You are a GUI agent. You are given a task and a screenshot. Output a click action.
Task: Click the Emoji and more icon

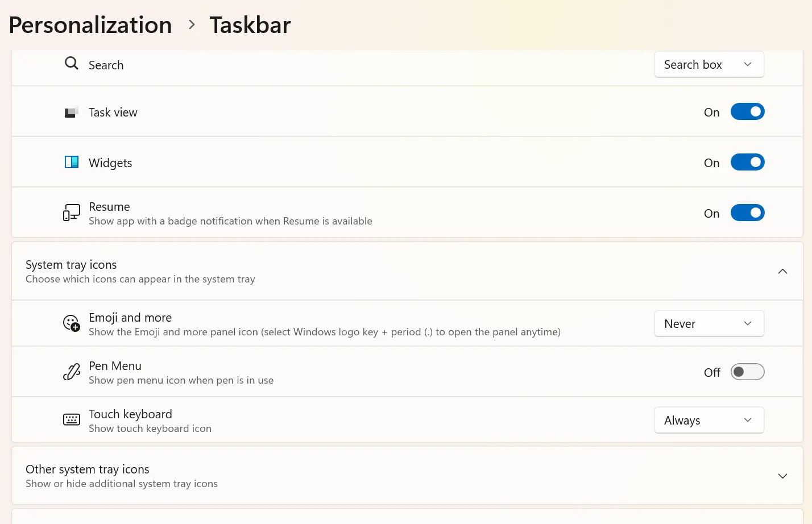pyautogui.click(x=71, y=323)
